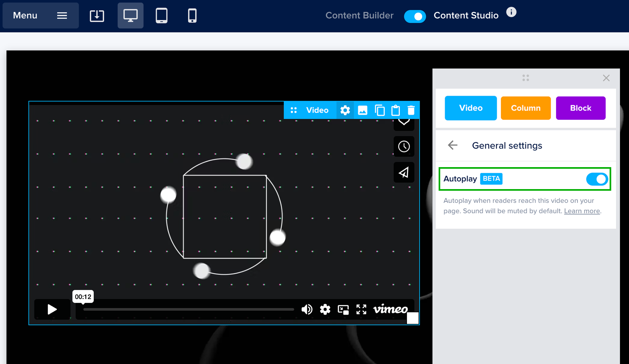Click the save/download icon in the top bar
The height and width of the screenshot is (364, 629).
[x=97, y=16]
